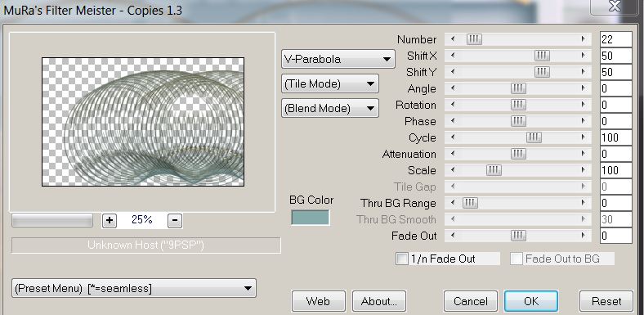The image size is (644, 315).
Task: Expand the Preset Menu dropdown
Action: click(134, 288)
